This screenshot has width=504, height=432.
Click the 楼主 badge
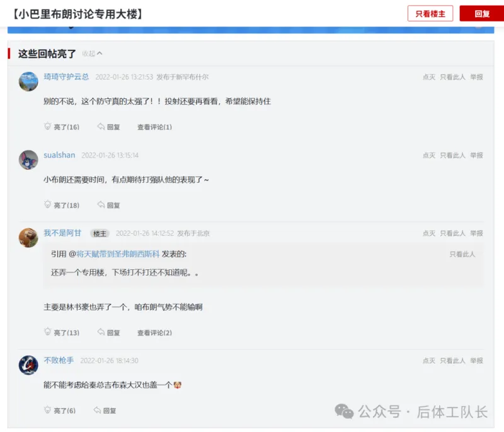pyautogui.click(x=100, y=233)
